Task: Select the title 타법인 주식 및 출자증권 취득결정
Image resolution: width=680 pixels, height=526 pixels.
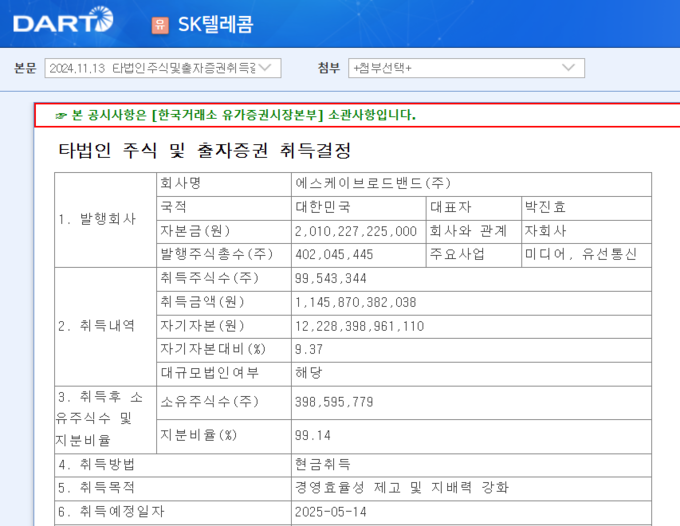Action: point(205,150)
